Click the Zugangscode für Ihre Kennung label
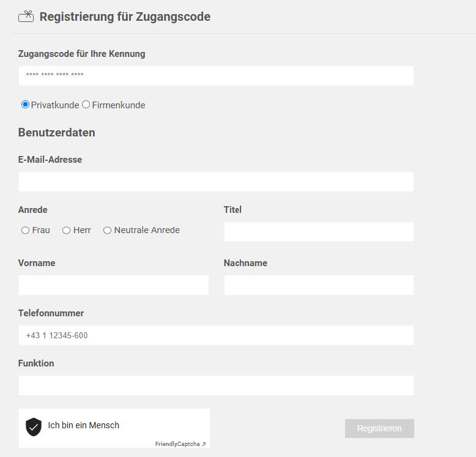476x457 pixels. [81, 54]
